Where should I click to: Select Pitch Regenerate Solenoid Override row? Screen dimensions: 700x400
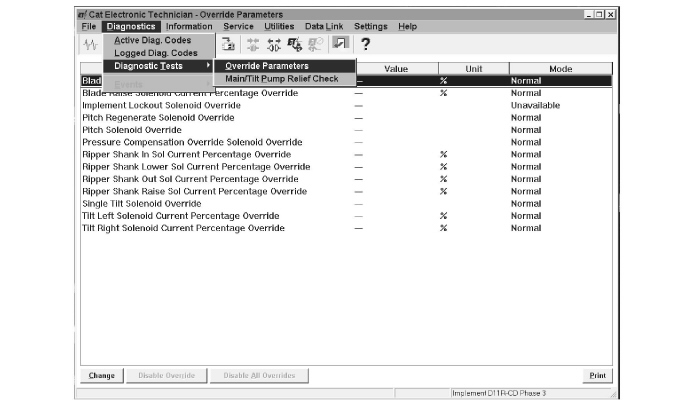point(346,118)
